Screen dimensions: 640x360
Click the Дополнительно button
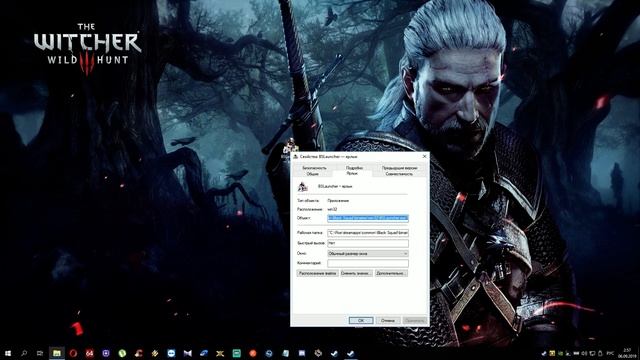pos(391,273)
